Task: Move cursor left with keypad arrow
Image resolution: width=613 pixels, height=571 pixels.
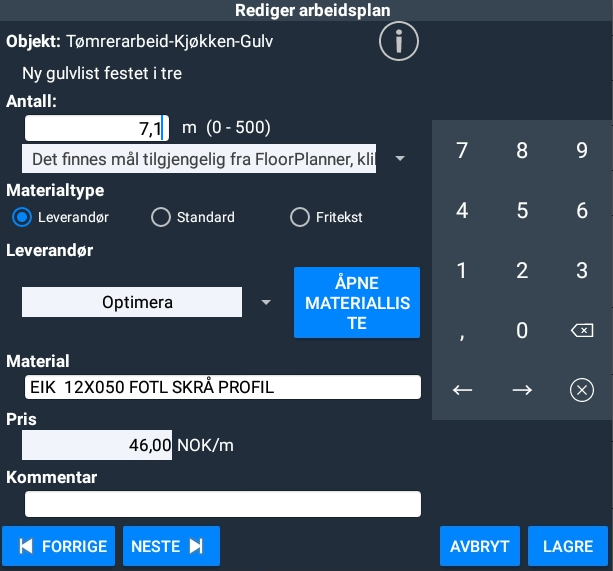Action: pos(462,390)
